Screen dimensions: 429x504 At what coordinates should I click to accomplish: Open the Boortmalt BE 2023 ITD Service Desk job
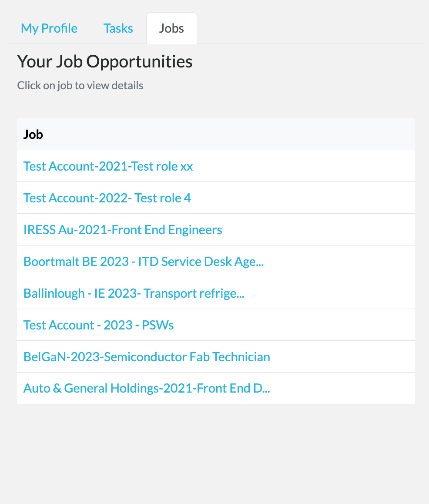[x=143, y=261]
